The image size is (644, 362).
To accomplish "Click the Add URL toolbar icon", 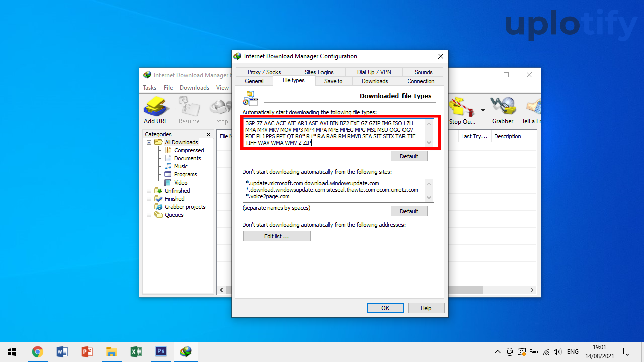I will coord(155,110).
